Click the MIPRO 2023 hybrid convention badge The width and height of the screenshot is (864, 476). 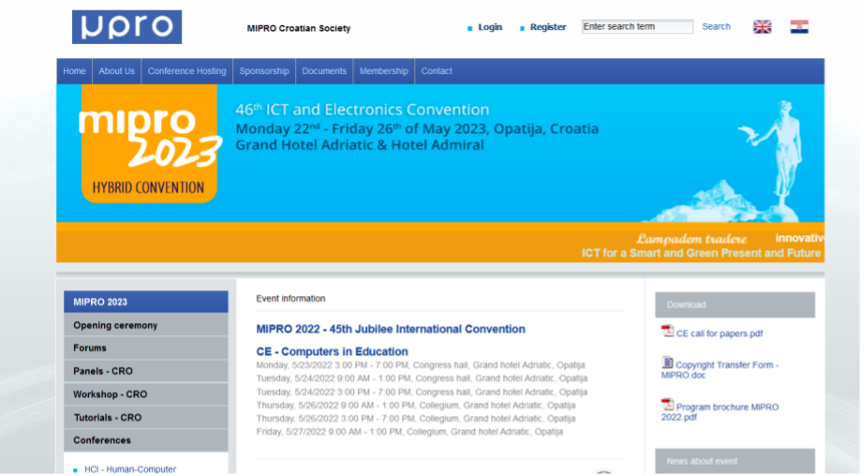149,143
